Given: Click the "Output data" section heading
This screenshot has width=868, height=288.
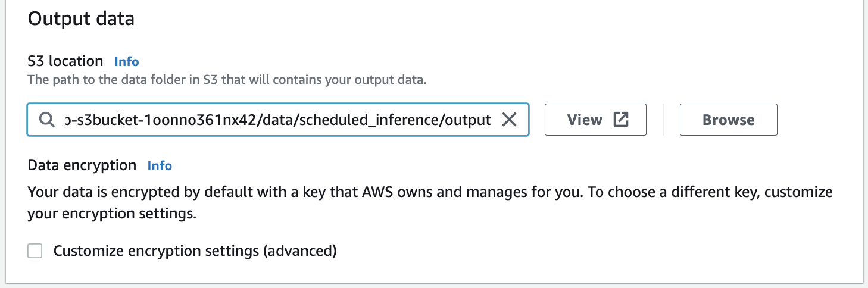Looking at the screenshot, I should tap(81, 19).
